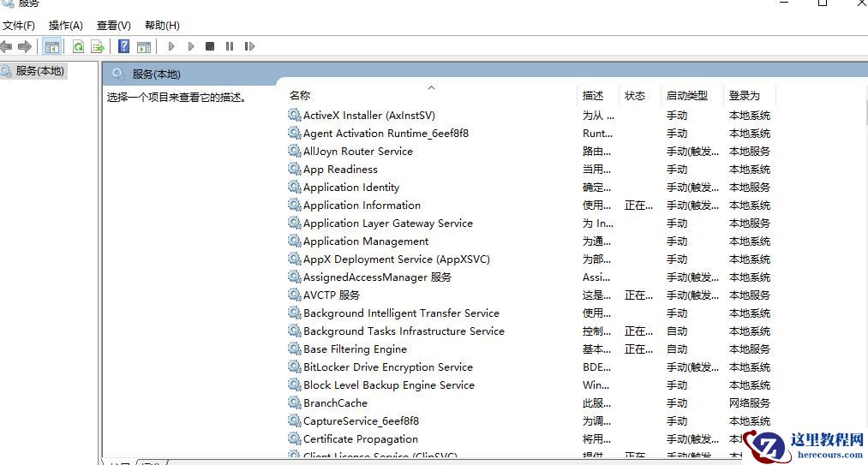Click the Forward arrow toolbar icon
This screenshot has width=868, height=465.
[24, 46]
